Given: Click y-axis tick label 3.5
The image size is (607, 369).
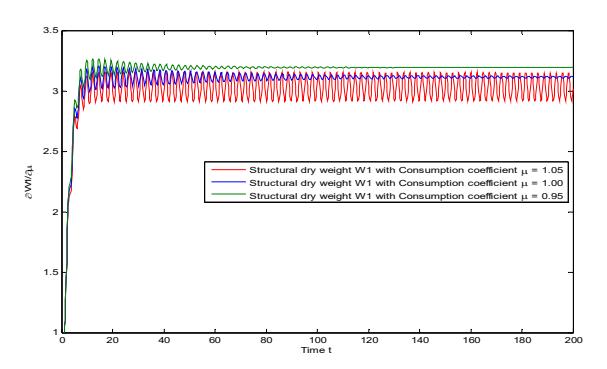Looking at the screenshot, I should [51, 30].
